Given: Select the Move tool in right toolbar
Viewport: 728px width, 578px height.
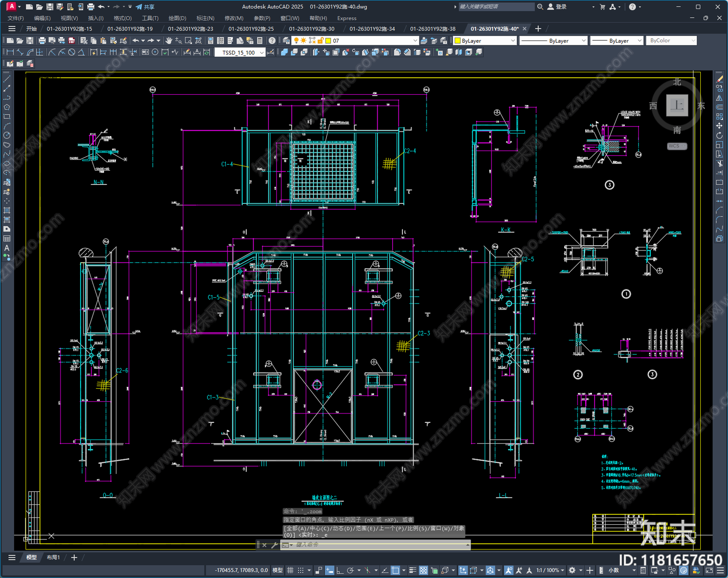Looking at the screenshot, I should pos(719,126).
